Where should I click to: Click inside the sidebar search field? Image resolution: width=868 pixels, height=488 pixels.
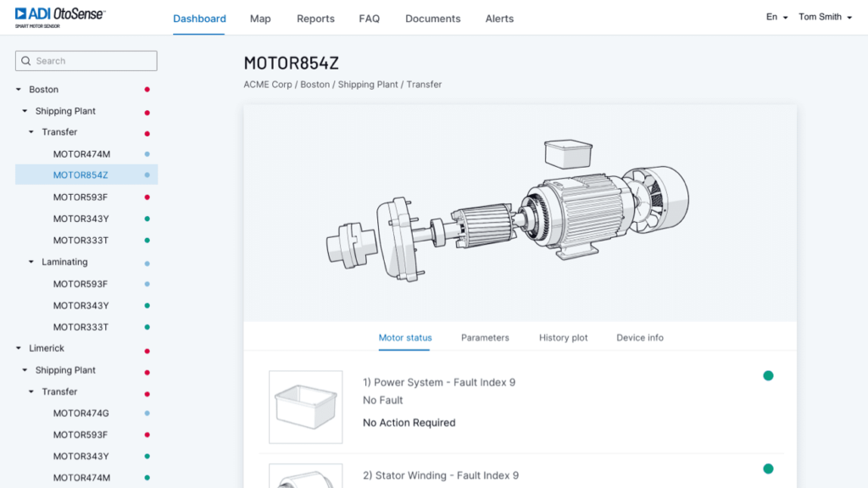point(93,60)
